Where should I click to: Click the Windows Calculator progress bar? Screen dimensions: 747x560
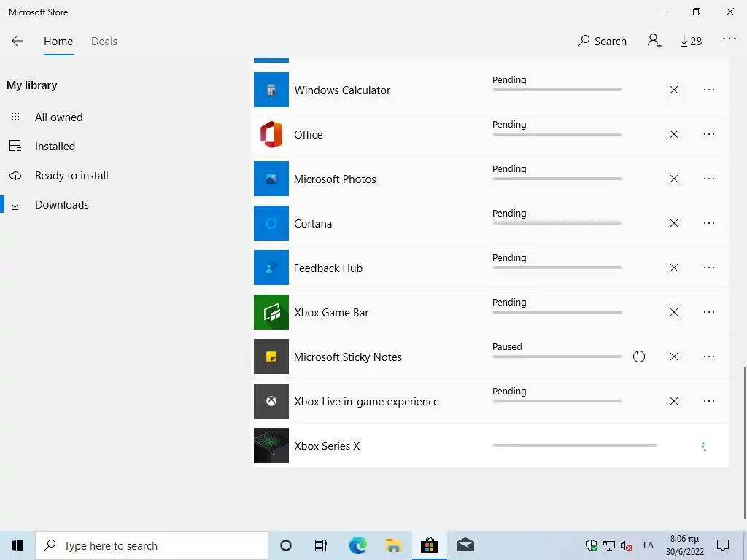[x=557, y=90]
